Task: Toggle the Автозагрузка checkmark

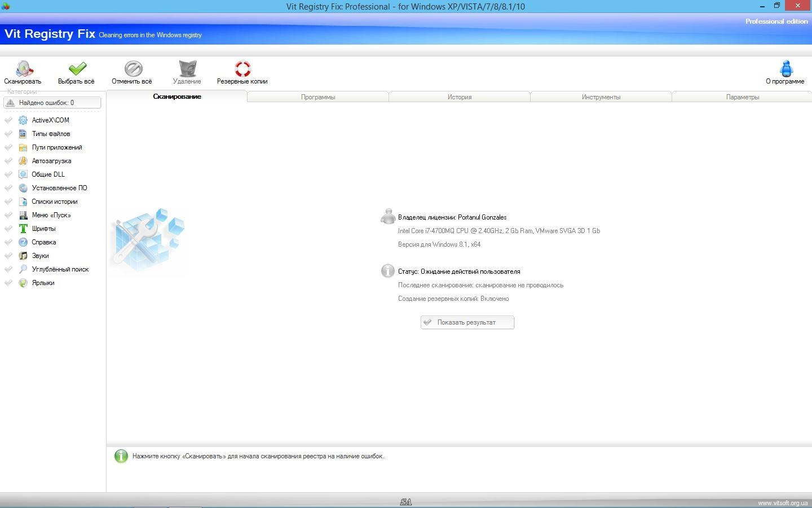Action: point(8,161)
